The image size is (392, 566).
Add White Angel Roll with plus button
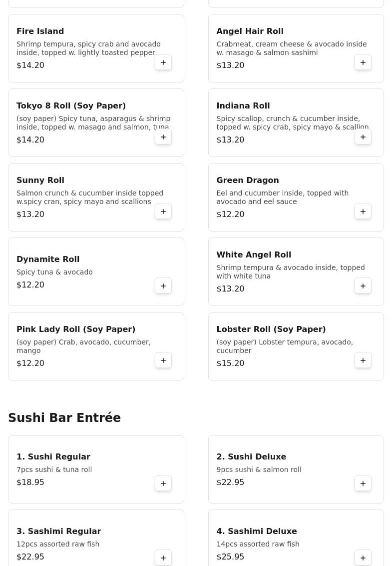363,286
